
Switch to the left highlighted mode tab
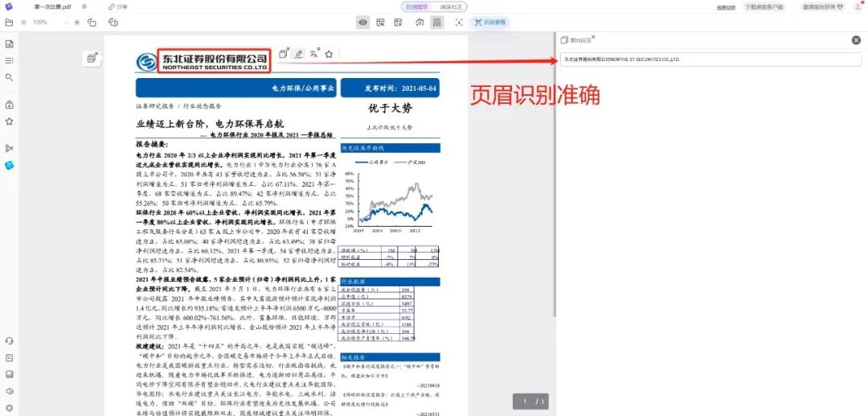point(418,7)
